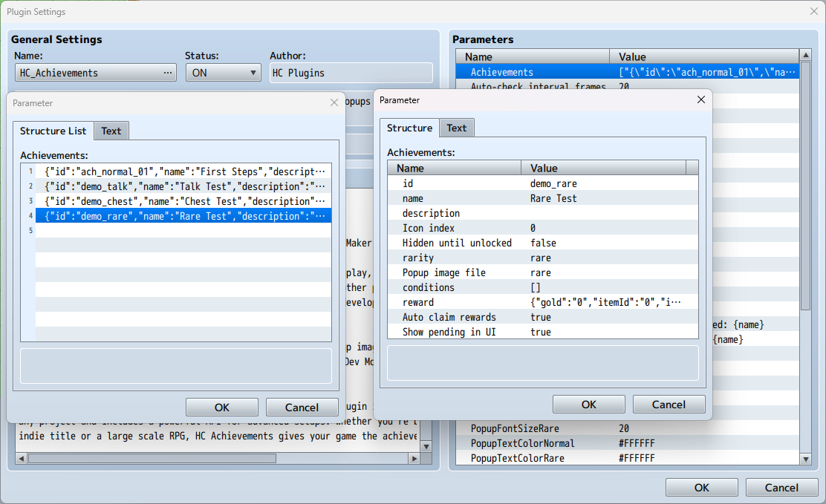This screenshot has height=504, width=826.
Task: Click the PopupTextColorNormal #FFFFFF value
Action: [637, 443]
